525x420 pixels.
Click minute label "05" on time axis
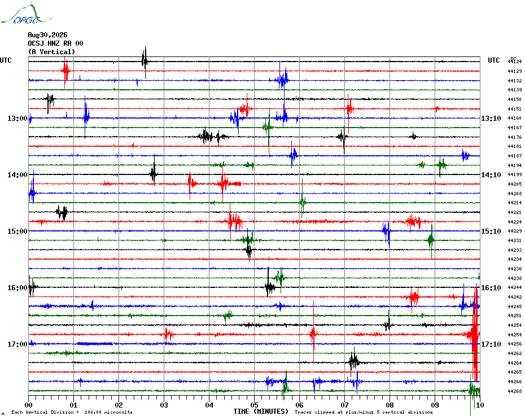click(255, 405)
